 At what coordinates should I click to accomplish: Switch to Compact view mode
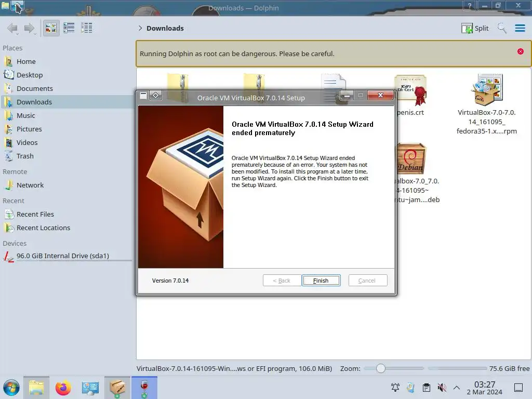click(x=69, y=28)
